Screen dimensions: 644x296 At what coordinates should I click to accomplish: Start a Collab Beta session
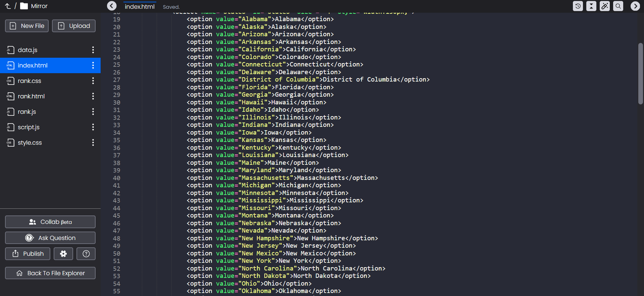point(50,222)
